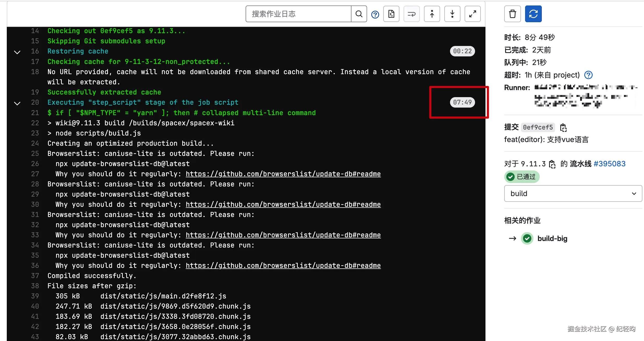This screenshot has height=341, width=644.
Task: Open the build stage dropdown
Action: (573, 193)
